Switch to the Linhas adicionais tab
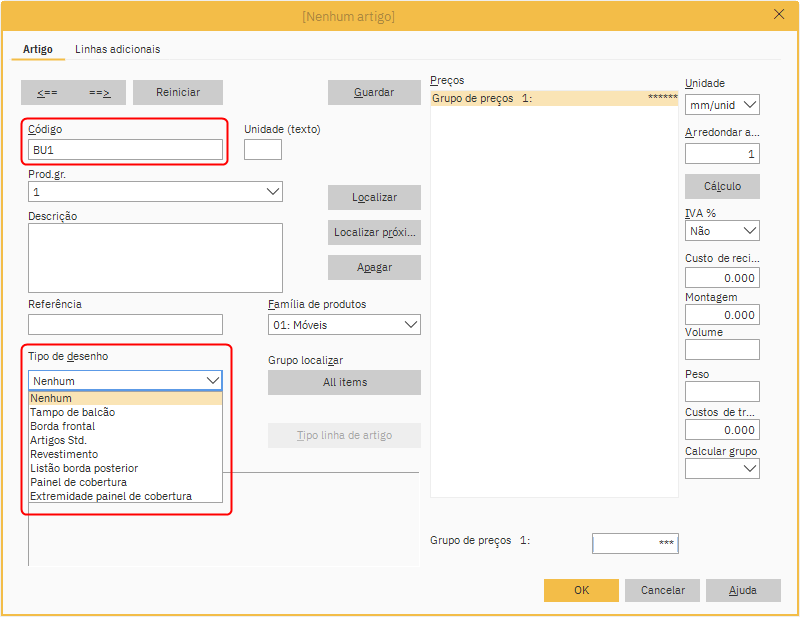Viewport: 800px width, 617px height. 117,49
